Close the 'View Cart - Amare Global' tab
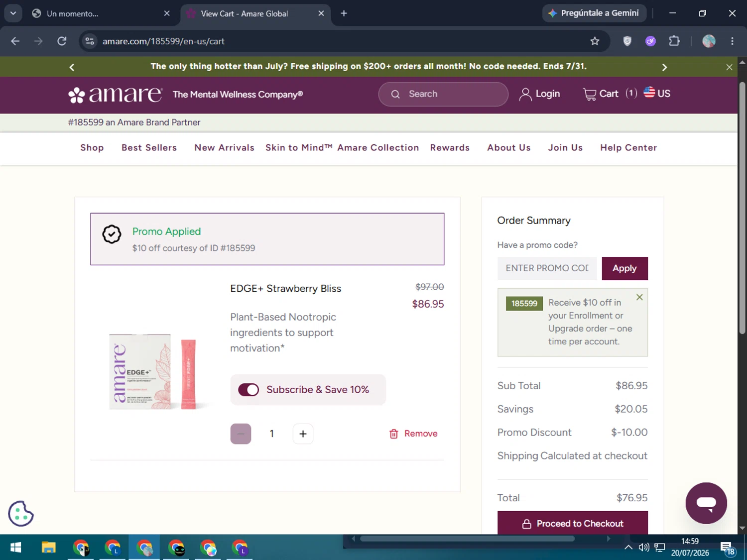Screen dimensions: 747x560 321,13
